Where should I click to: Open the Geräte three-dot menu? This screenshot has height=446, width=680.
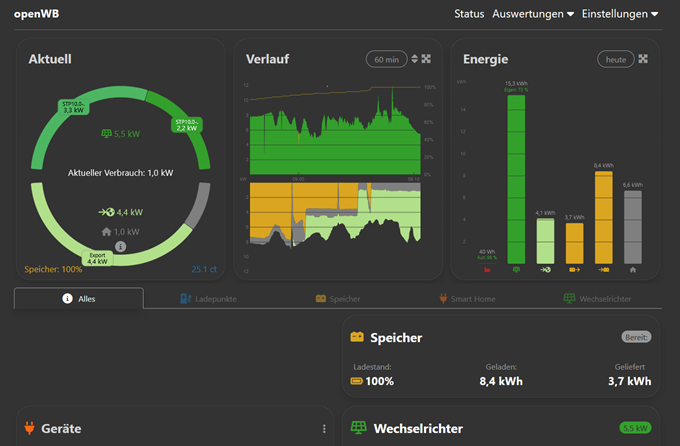coord(324,429)
